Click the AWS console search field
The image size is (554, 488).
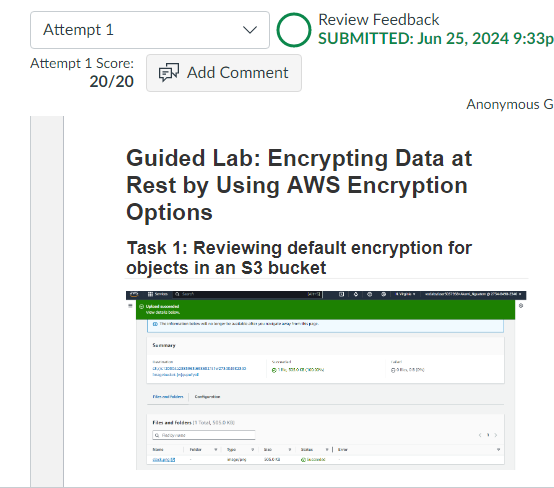coord(247,294)
